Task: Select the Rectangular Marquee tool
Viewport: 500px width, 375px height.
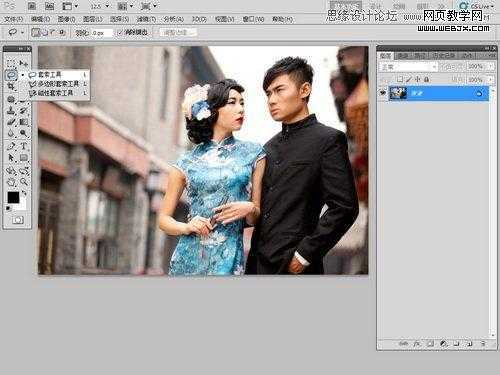Action: pos(12,64)
